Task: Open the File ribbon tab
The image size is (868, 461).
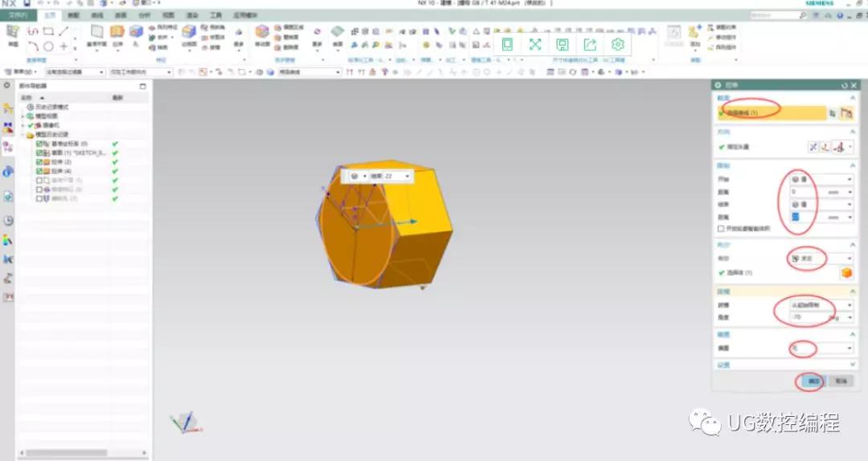Action: click(18, 15)
